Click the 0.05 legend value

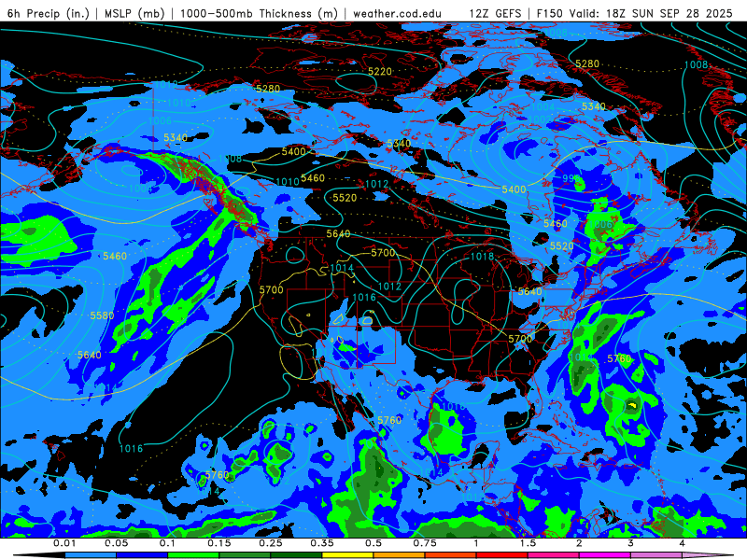click(x=116, y=543)
